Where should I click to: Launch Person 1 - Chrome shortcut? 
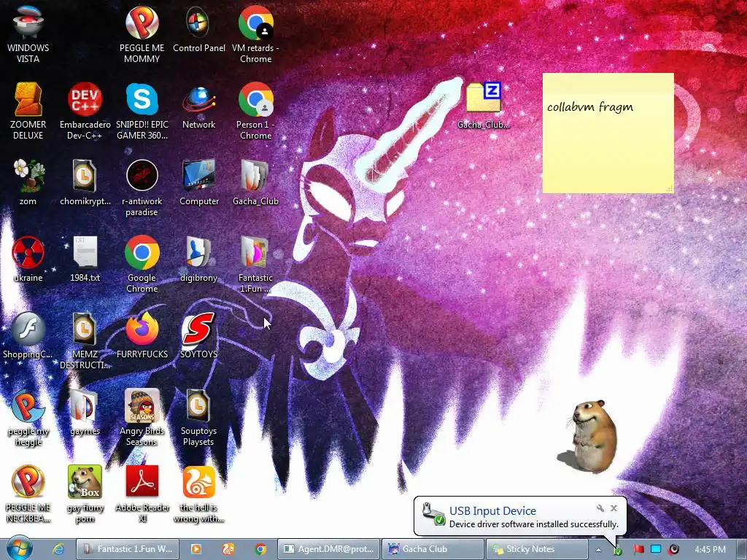(x=256, y=111)
